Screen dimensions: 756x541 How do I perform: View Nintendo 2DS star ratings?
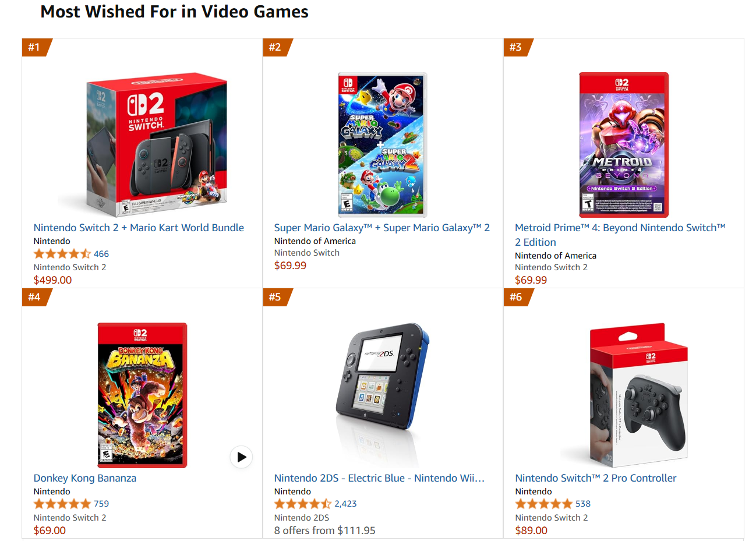point(303,504)
